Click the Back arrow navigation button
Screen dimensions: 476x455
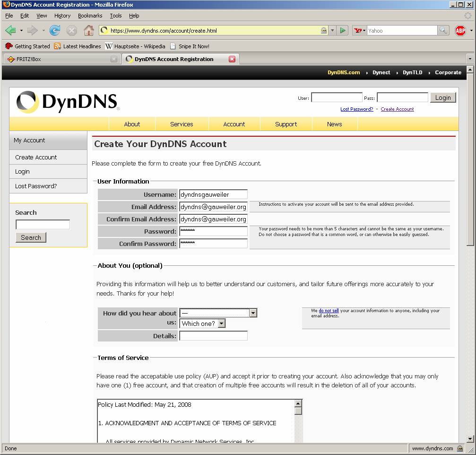click(x=10, y=31)
